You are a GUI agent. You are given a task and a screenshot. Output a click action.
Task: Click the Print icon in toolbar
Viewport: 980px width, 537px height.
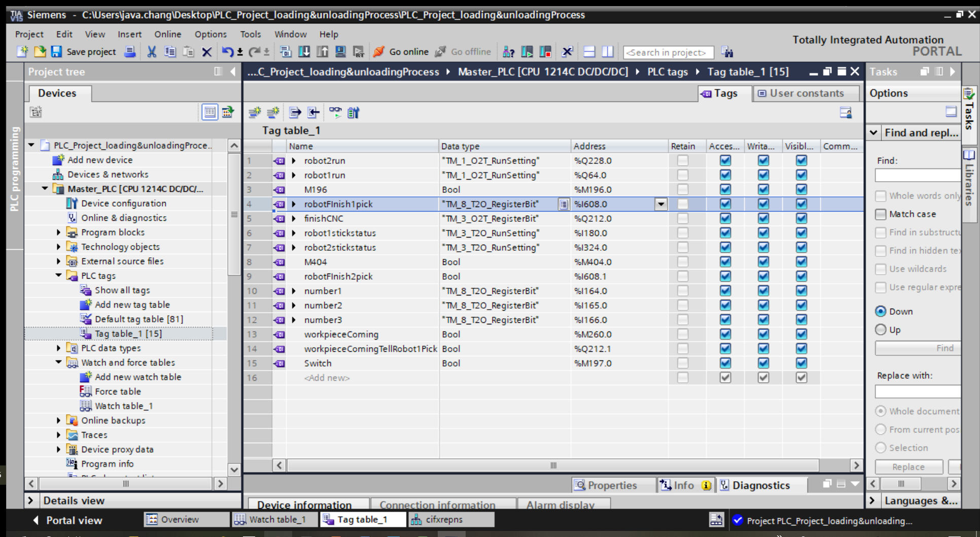pos(130,52)
